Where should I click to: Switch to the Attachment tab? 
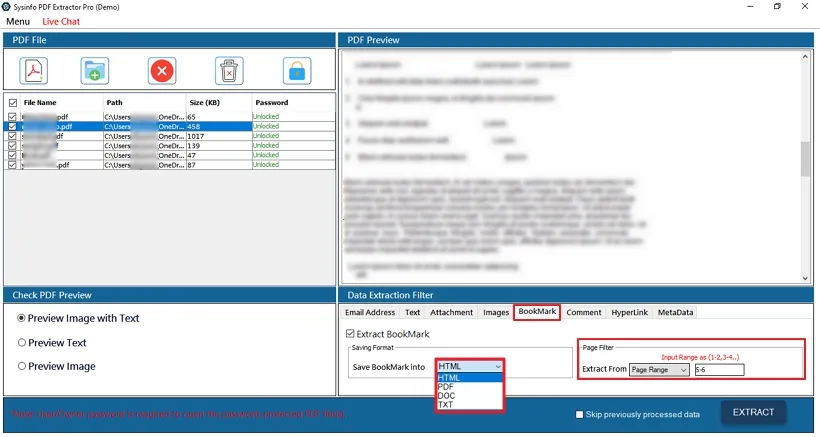pyautogui.click(x=451, y=312)
